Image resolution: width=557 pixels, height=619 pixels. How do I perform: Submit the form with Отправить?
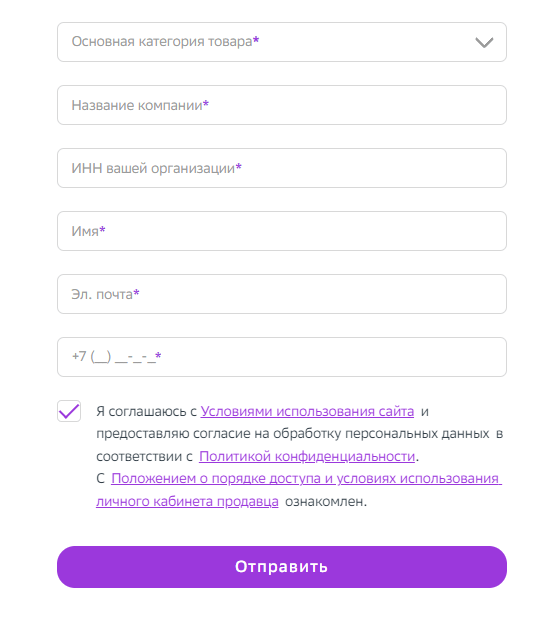click(x=281, y=567)
